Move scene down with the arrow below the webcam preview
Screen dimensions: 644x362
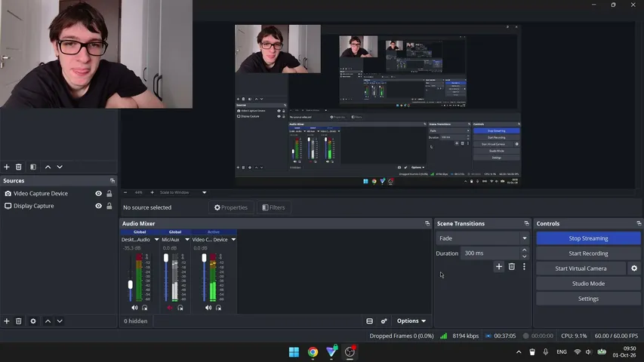tap(60, 167)
